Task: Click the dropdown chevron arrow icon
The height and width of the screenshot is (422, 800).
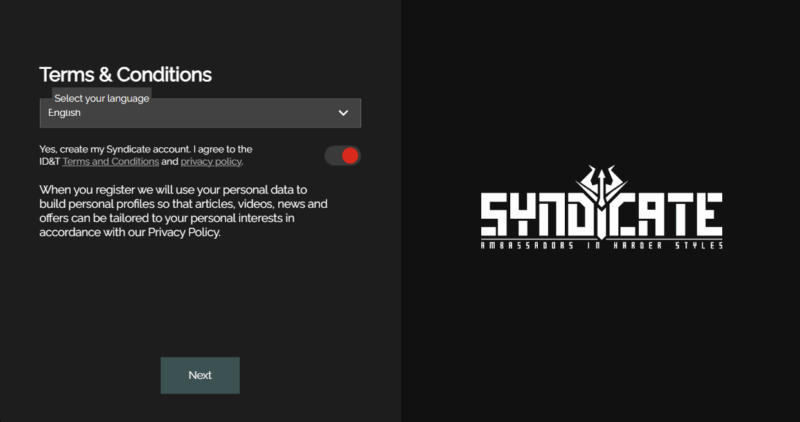Action: [343, 113]
